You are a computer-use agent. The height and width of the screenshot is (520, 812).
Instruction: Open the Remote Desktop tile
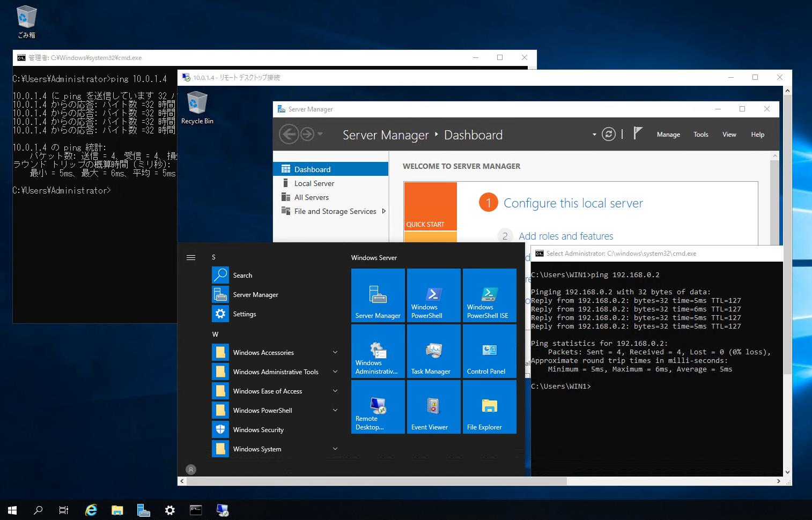(378, 407)
